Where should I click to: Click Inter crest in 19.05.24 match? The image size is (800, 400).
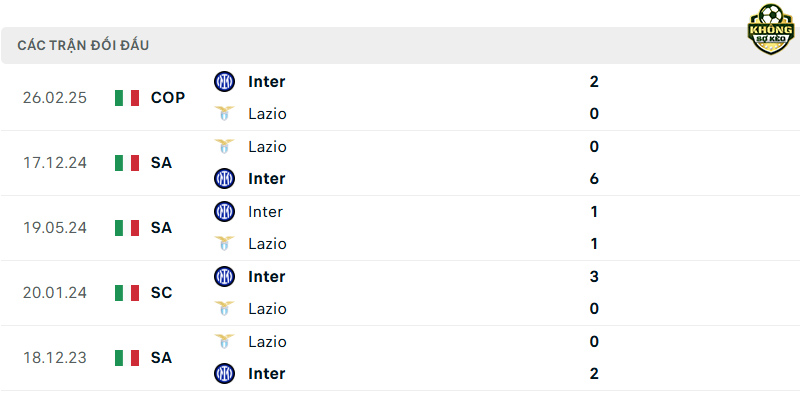[x=224, y=211]
